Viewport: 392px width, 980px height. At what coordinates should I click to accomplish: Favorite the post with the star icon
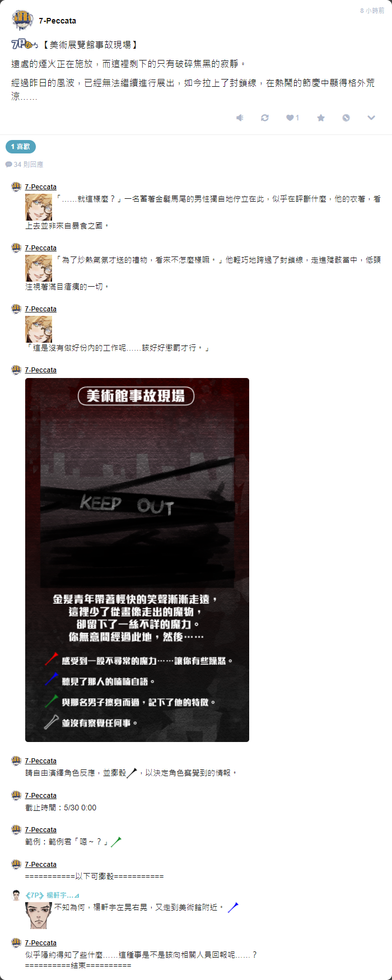(321, 118)
